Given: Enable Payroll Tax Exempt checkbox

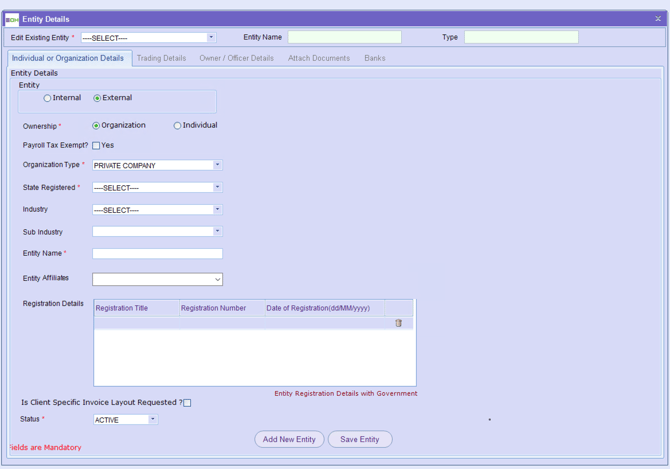Looking at the screenshot, I should 96,146.
